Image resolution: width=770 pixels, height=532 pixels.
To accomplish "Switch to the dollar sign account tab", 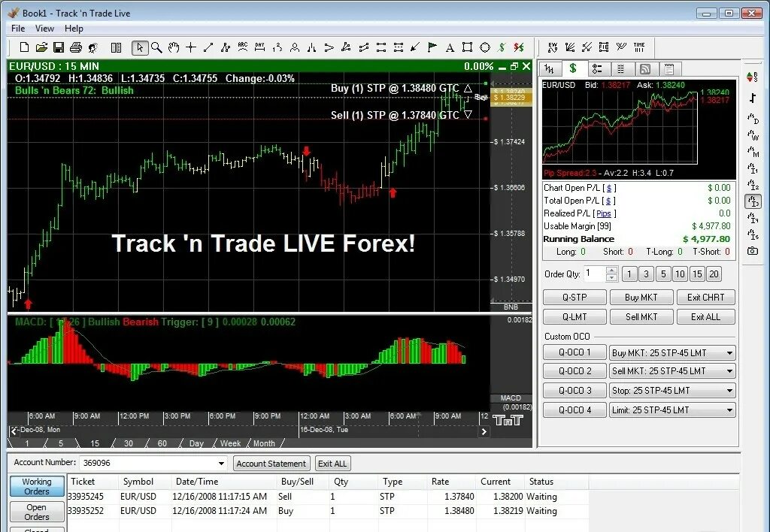I will (572, 68).
